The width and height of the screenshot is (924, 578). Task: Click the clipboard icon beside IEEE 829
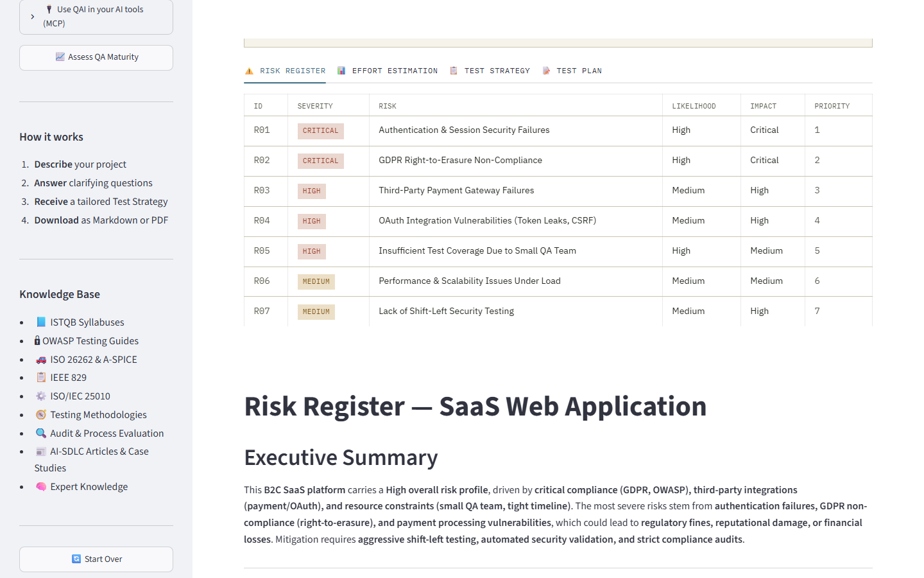(x=41, y=378)
